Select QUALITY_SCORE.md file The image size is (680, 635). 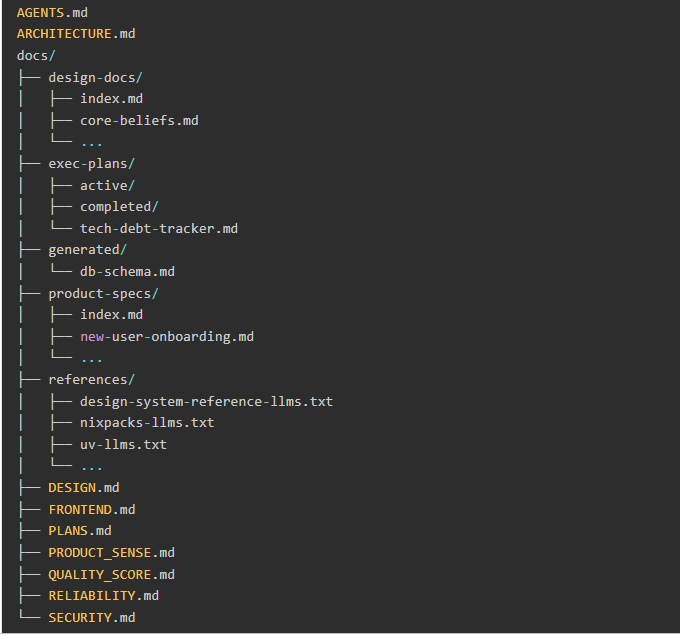coord(111,574)
